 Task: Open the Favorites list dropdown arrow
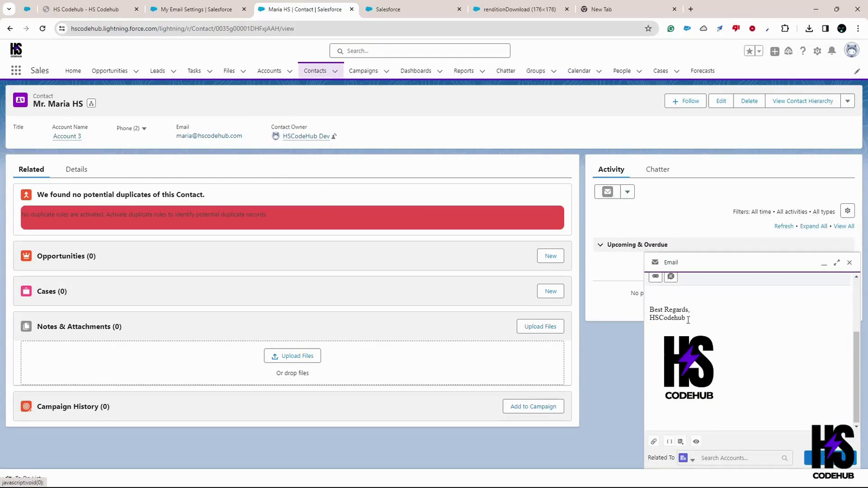759,51
